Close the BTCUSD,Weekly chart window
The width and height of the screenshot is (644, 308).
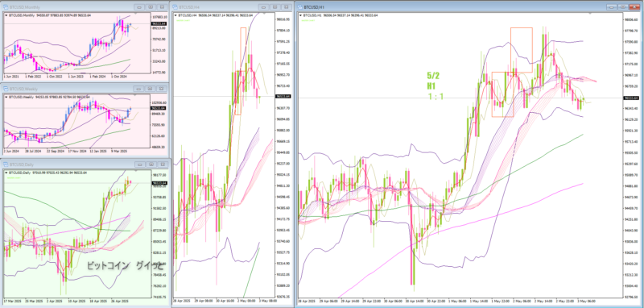[163, 89]
